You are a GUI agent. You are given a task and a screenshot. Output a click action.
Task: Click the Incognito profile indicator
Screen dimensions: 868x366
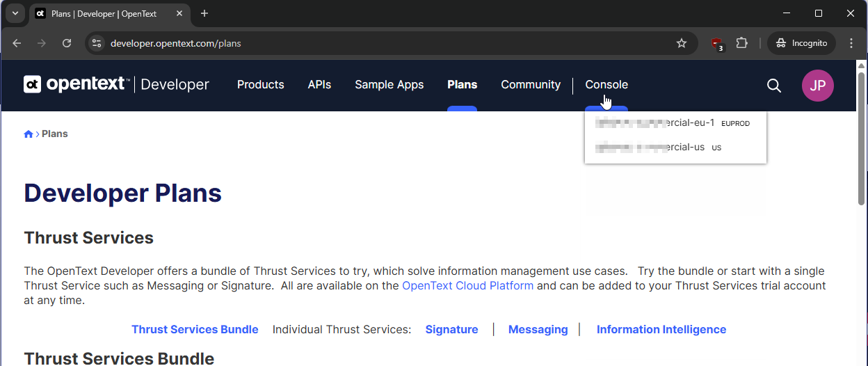[x=802, y=43]
